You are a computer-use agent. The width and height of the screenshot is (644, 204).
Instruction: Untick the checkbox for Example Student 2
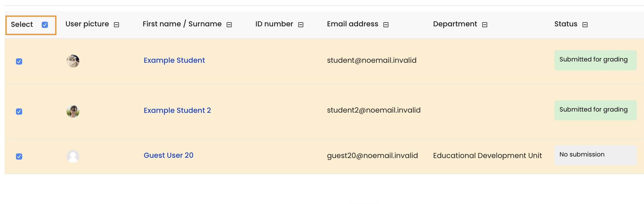point(19,112)
